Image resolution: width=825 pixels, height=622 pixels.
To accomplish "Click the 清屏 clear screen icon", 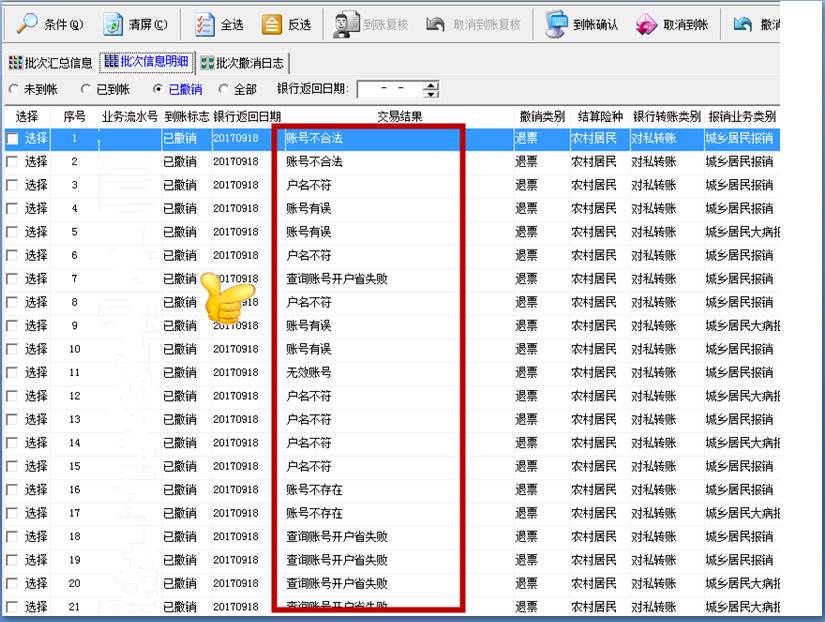I will coord(114,24).
